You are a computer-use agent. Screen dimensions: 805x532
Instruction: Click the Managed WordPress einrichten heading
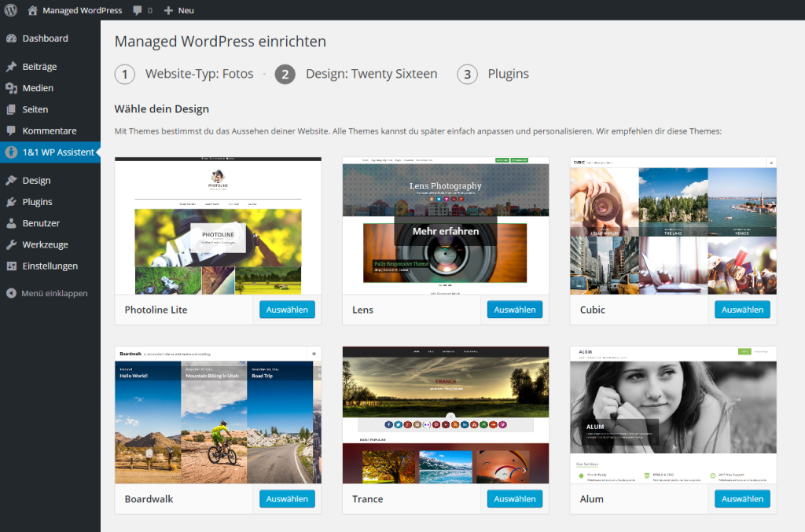[220, 42]
